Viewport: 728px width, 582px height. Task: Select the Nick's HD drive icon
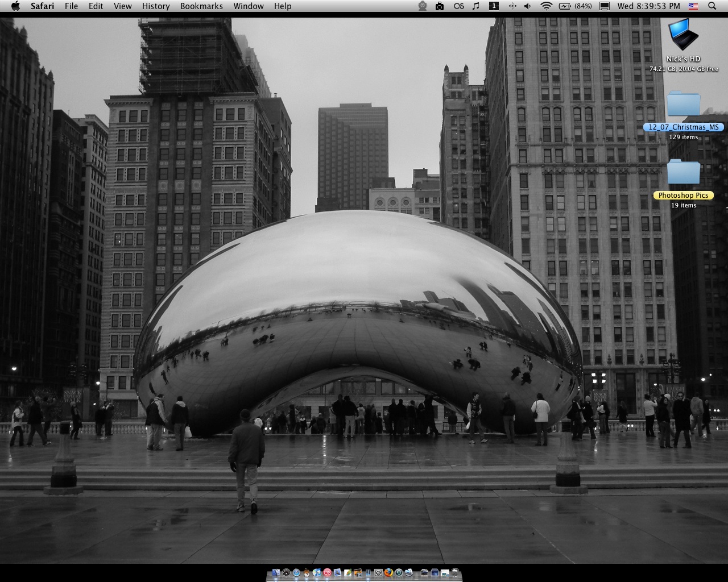click(x=683, y=35)
